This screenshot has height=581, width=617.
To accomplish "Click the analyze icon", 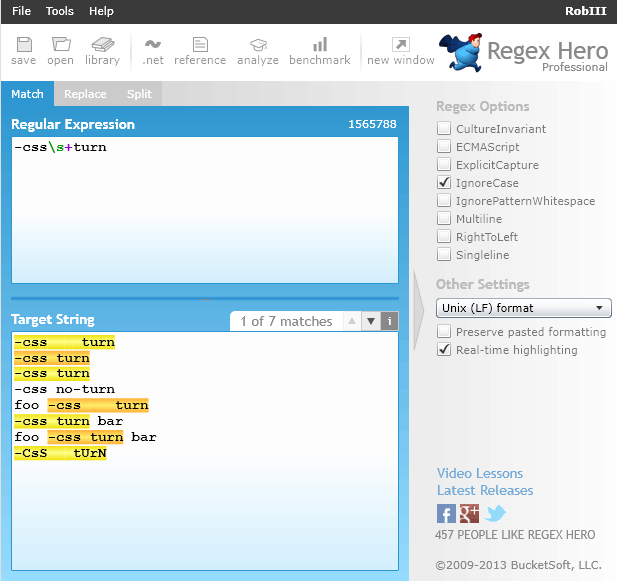I will coord(258,51).
